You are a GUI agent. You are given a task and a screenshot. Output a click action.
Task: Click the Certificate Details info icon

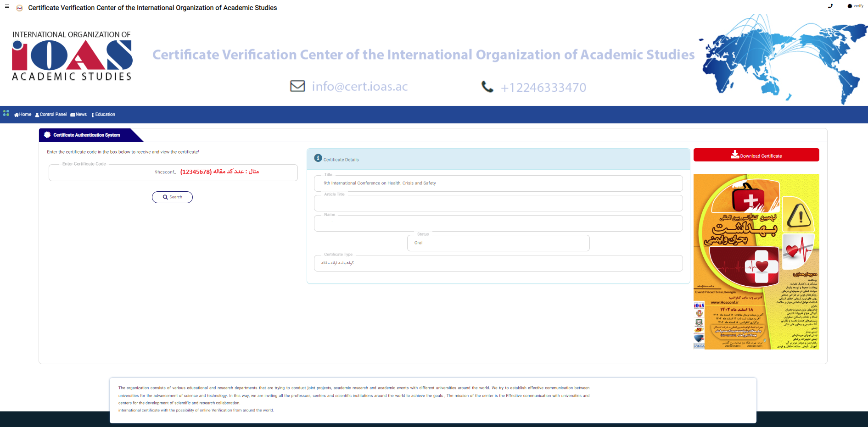pyautogui.click(x=318, y=158)
